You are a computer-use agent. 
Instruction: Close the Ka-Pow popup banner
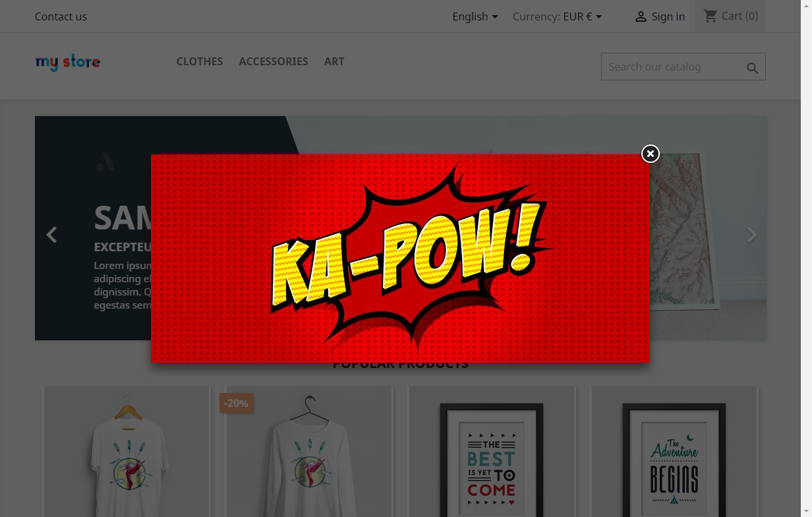[650, 154]
